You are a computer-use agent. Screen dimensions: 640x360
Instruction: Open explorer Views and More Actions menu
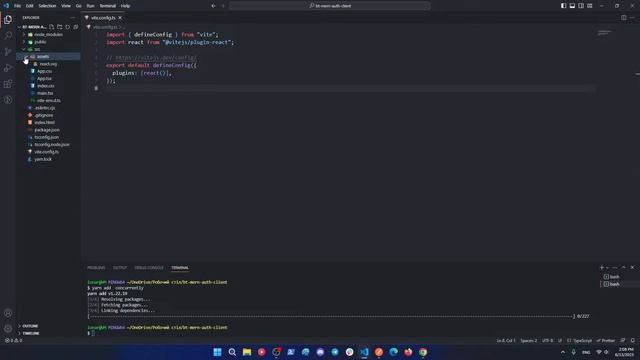pyautogui.click(x=73, y=18)
